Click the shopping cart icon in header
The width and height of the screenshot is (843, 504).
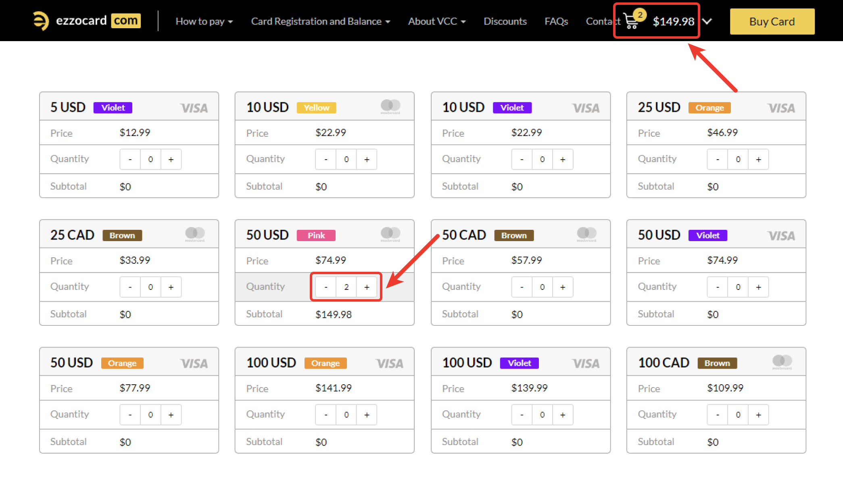631,21
